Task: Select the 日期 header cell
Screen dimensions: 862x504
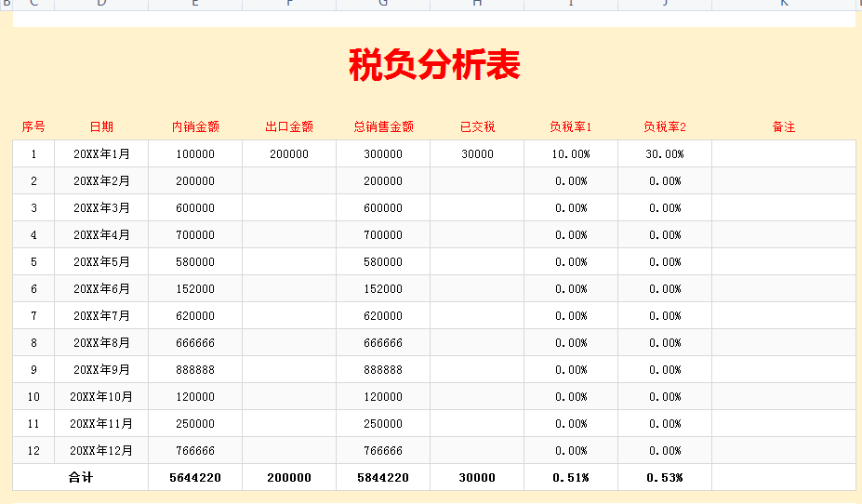Action: pos(101,127)
